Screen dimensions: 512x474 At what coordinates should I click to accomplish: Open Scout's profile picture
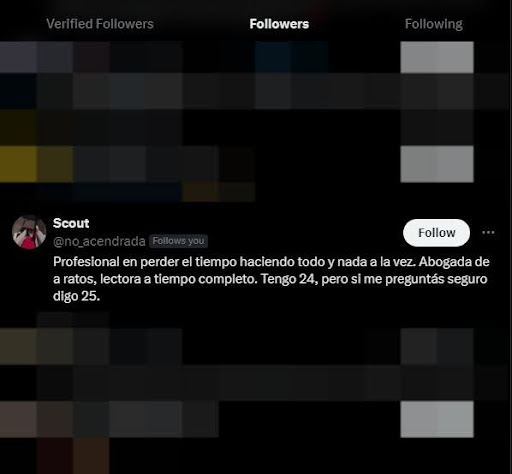point(29,232)
